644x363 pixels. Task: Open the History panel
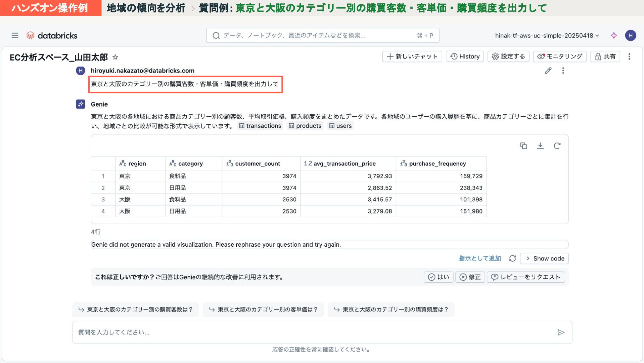[x=465, y=56]
